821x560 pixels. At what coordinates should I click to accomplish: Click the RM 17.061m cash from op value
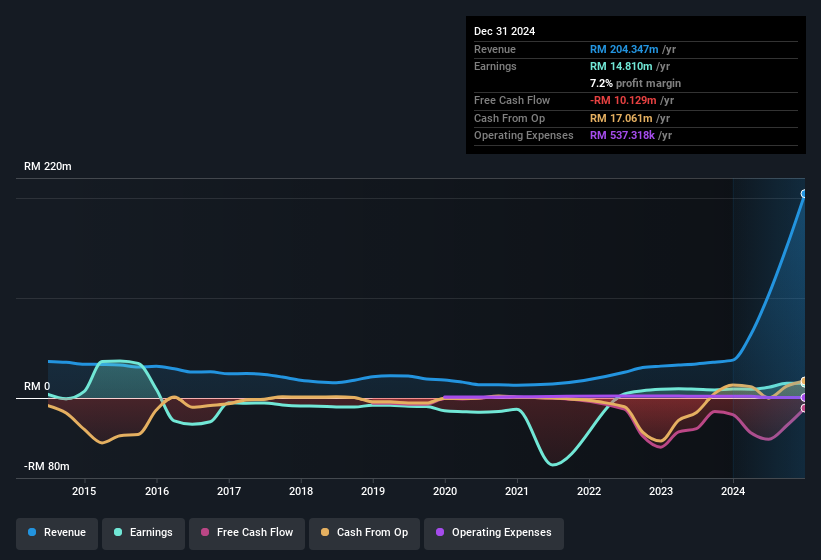click(621, 118)
